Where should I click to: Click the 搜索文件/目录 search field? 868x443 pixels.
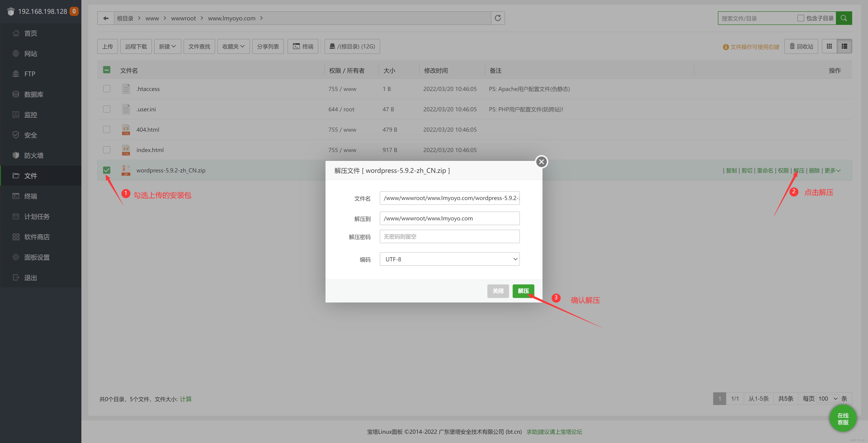(x=757, y=18)
